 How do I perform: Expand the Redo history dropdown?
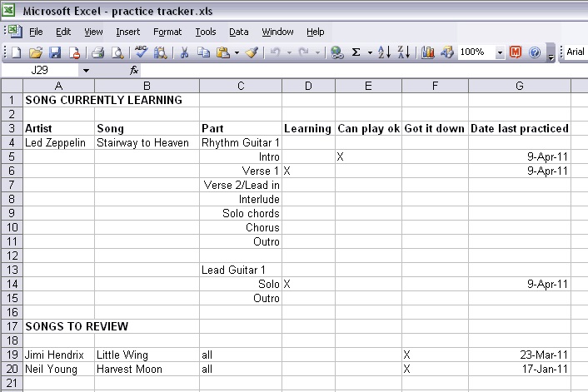pos(317,52)
